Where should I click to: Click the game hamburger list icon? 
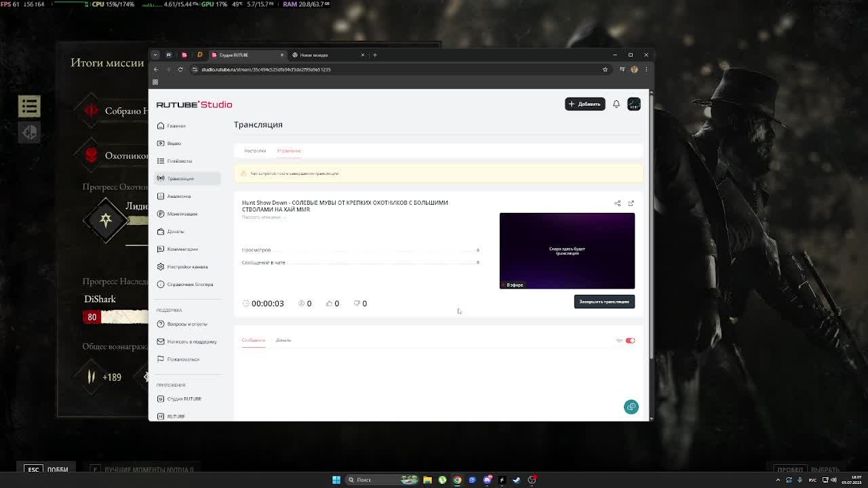coord(29,106)
